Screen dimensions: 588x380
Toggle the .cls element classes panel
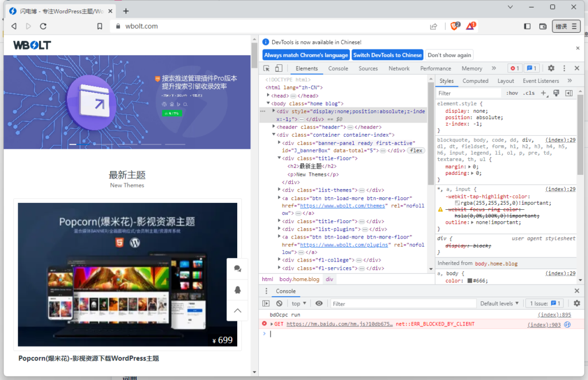point(528,93)
